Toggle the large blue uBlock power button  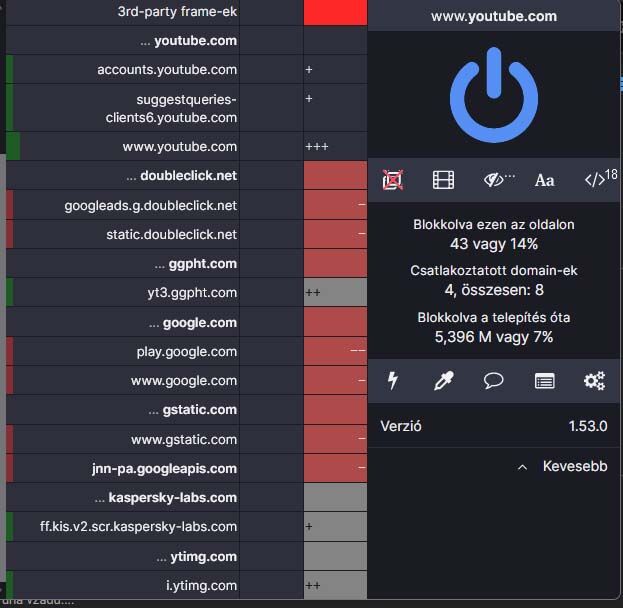click(x=494, y=95)
